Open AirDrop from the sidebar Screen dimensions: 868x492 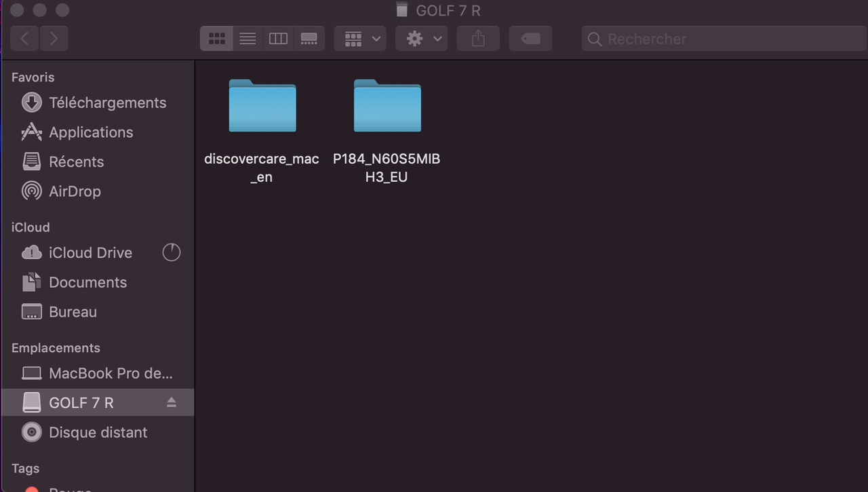(x=98, y=191)
